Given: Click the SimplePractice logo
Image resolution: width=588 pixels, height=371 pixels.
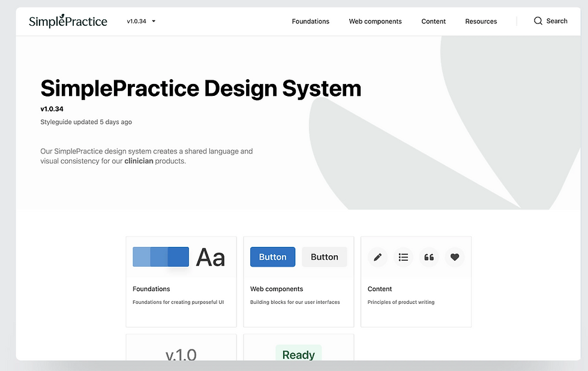Looking at the screenshot, I should point(68,21).
